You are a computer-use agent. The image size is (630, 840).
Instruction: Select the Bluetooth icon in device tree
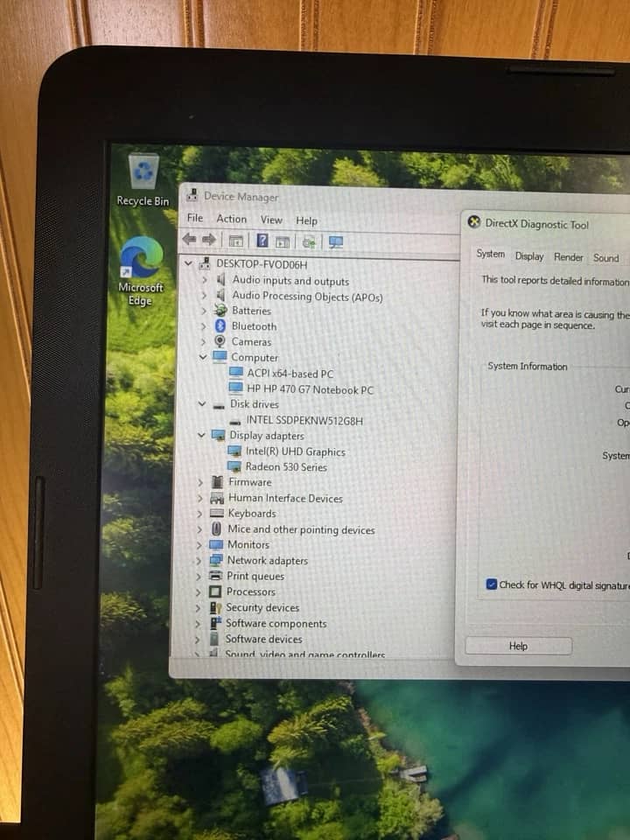click(x=220, y=325)
